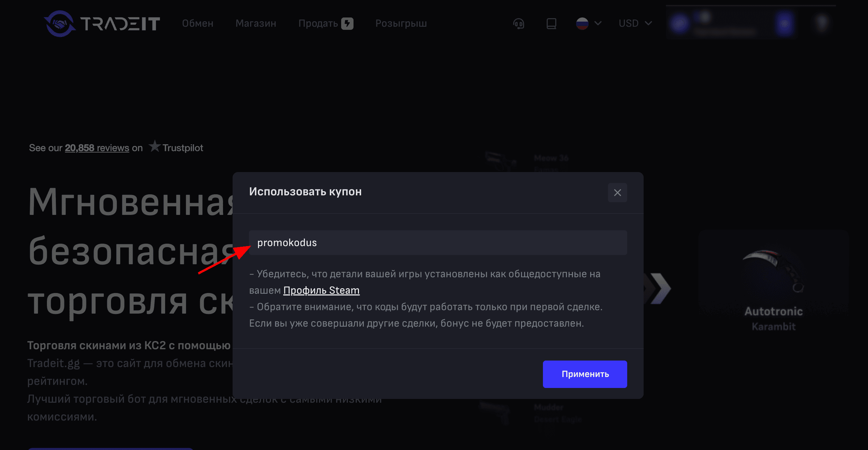Focus the coupon code input field
This screenshot has height=450, width=868.
point(438,243)
